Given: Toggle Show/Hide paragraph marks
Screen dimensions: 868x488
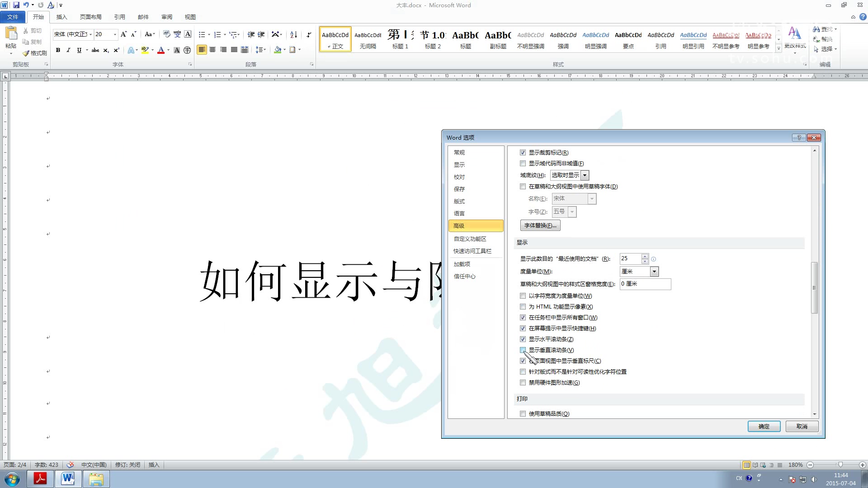Looking at the screenshot, I should point(309,34).
